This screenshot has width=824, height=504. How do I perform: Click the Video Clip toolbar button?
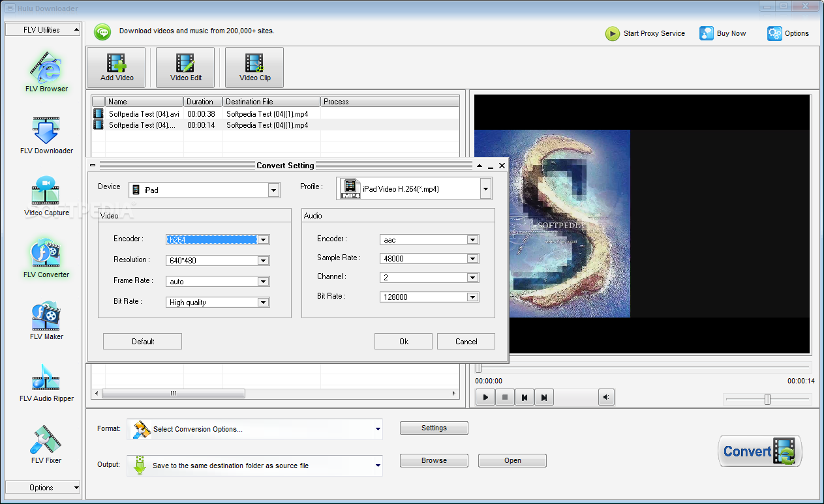(254, 67)
